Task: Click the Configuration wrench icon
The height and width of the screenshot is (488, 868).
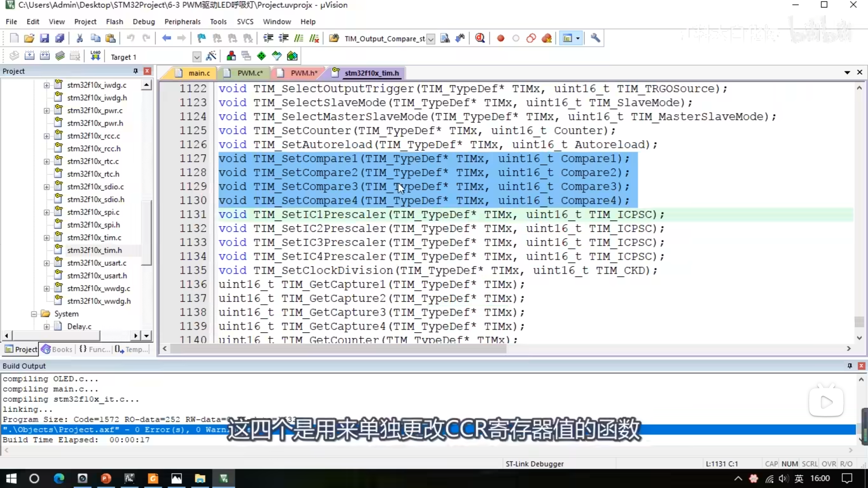Action: [595, 38]
